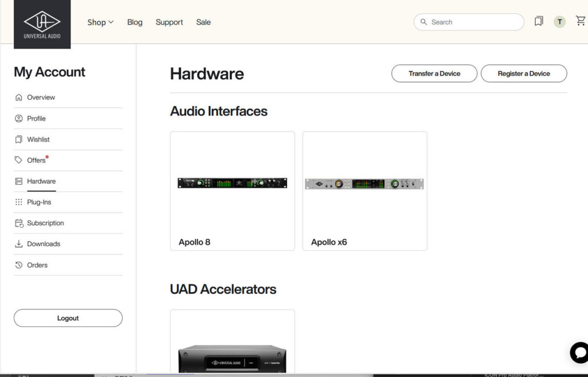Click the Apollo 8 card title
The width and height of the screenshot is (588, 377).
point(194,242)
